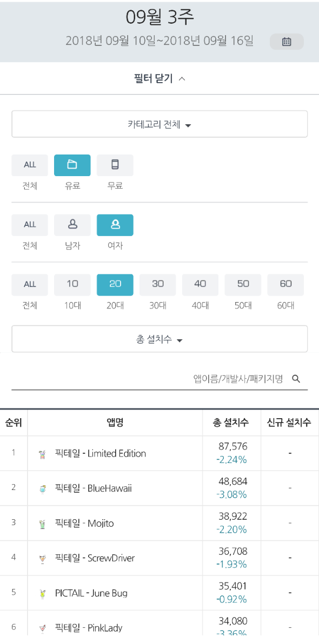Open the calendar date picker icon
Screen dimensions: 319x644
coord(287,42)
